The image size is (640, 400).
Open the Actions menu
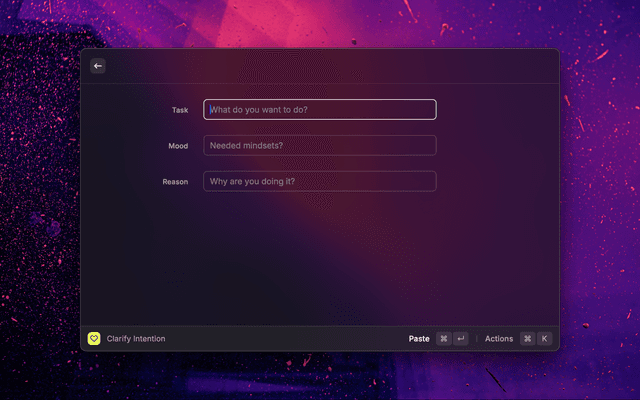[x=499, y=339]
